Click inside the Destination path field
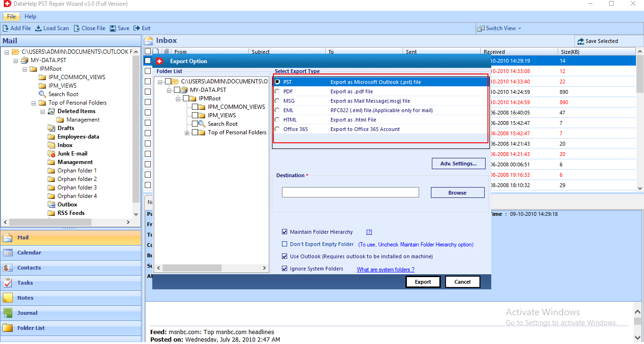This screenshot has height=344, width=644. (350, 192)
